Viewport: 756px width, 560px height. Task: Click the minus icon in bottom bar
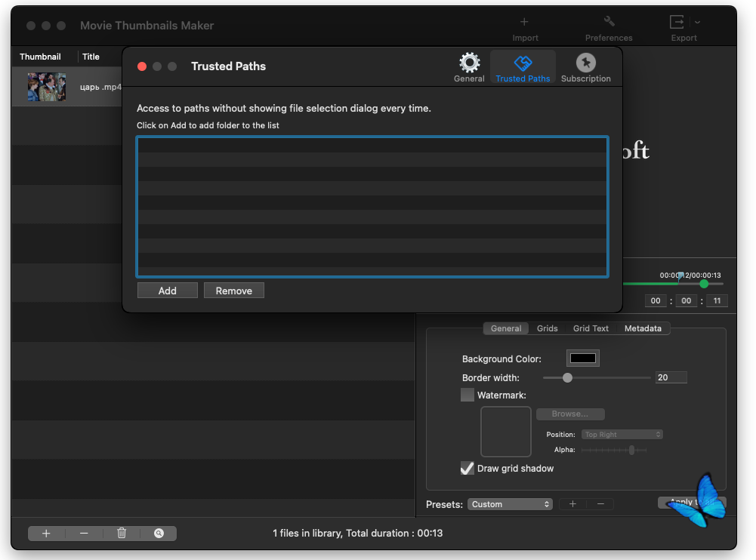click(x=84, y=533)
